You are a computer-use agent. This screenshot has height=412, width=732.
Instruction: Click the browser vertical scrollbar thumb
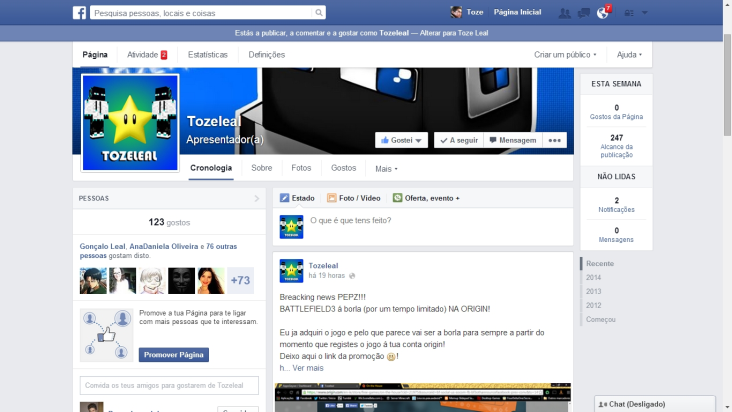click(727, 84)
